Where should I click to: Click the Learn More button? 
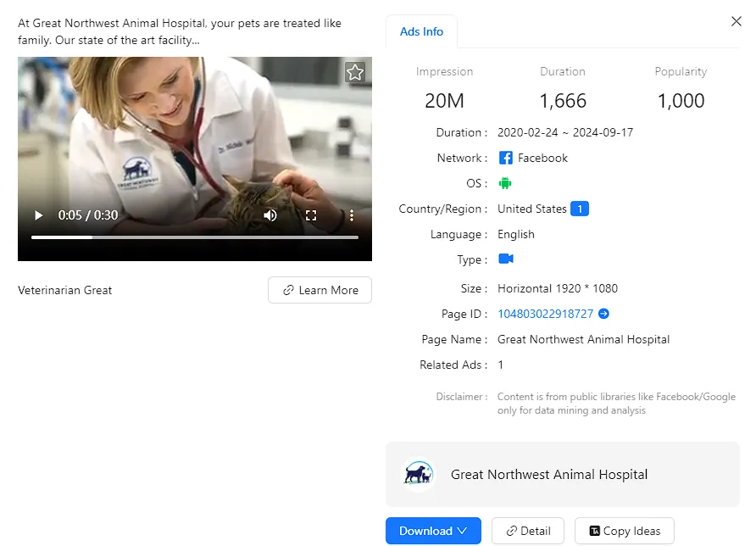320,290
